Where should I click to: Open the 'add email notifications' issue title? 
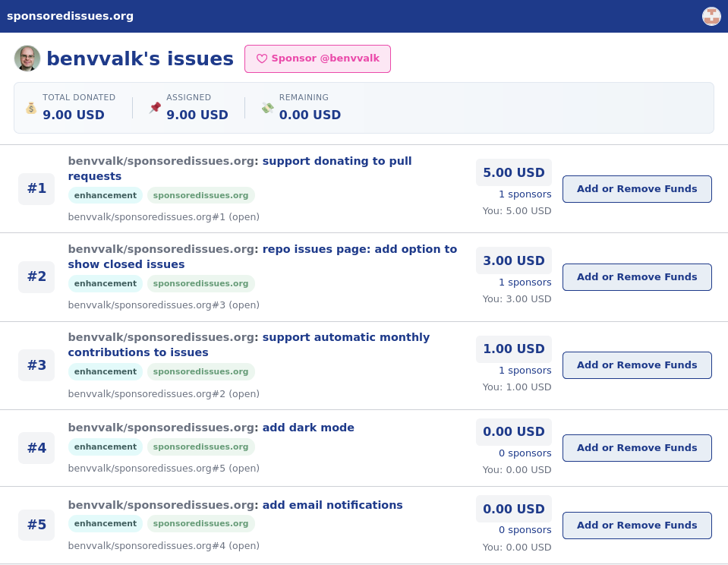[x=332, y=505]
